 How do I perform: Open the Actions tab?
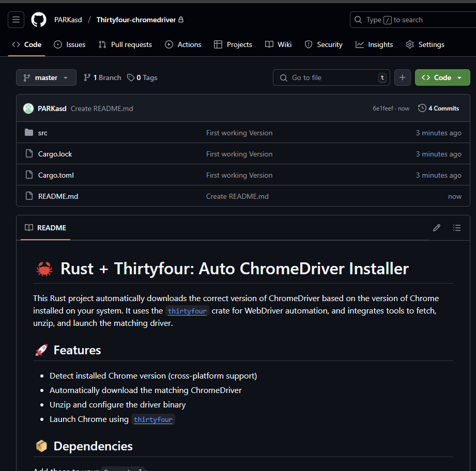183,44
